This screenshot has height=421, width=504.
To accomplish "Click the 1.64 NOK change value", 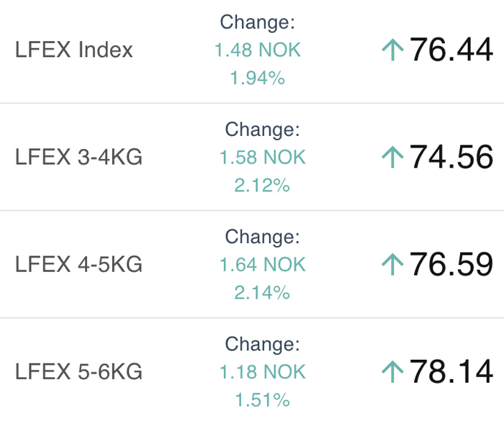I will click(x=262, y=265).
